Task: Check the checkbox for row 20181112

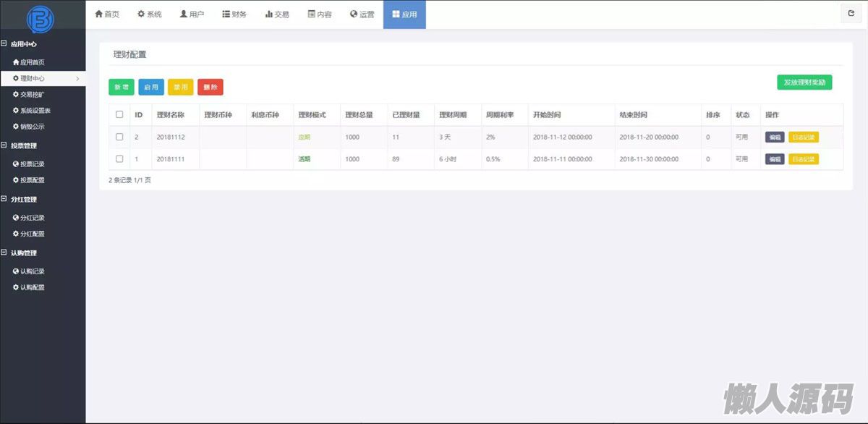Action: (x=119, y=137)
